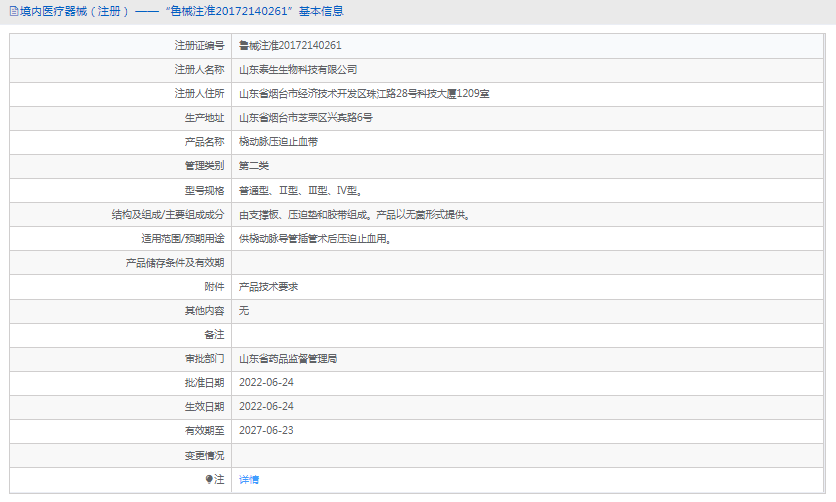Click registrant address ending in 1209室
The image size is (836, 502).
[x=364, y=94]
